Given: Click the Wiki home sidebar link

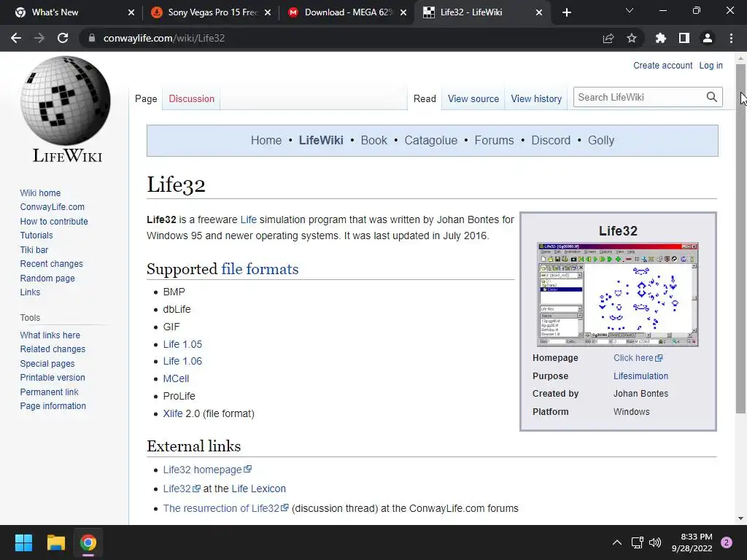Looking at the screenshot, I should 40,192.
